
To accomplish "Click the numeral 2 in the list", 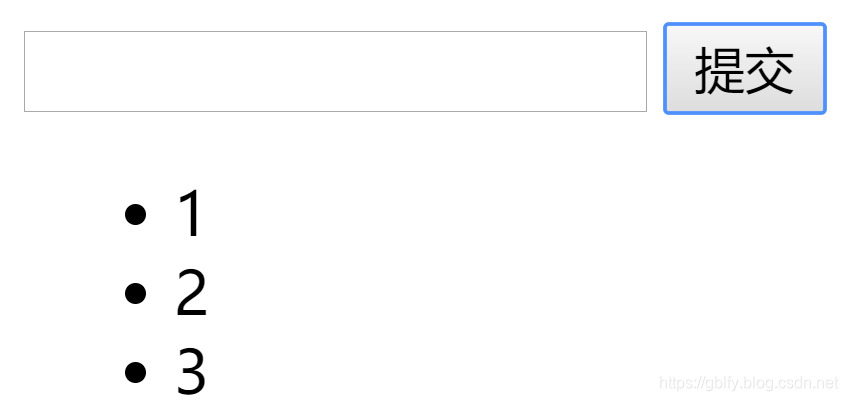I will click(x=191, y=293).
